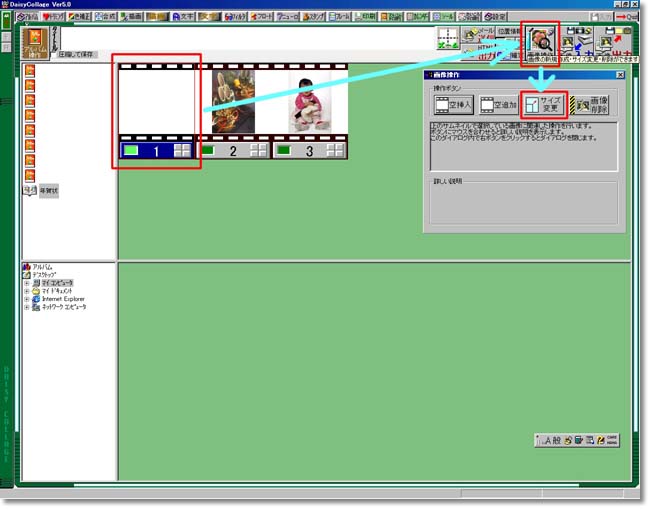
Task: Switch to the 合成 composite tab
Action: (105, 17)
